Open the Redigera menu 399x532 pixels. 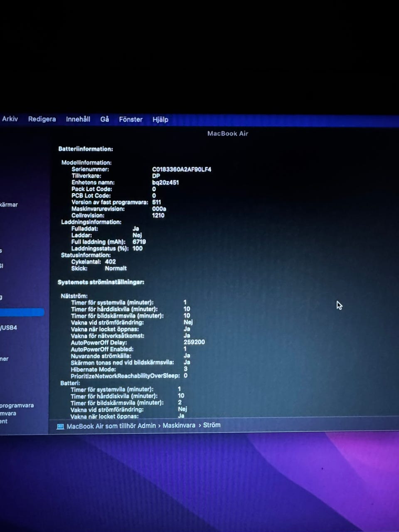click(x=42, y=119)
